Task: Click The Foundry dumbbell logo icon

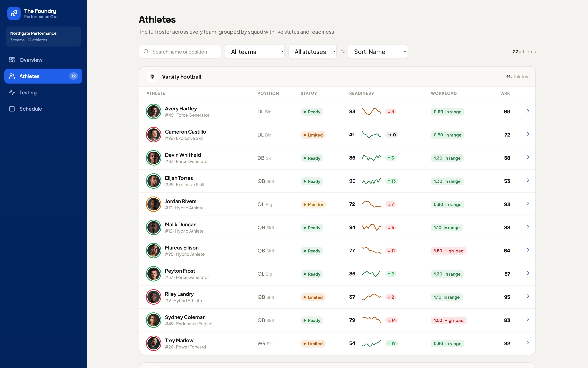Action: [14, 13]
